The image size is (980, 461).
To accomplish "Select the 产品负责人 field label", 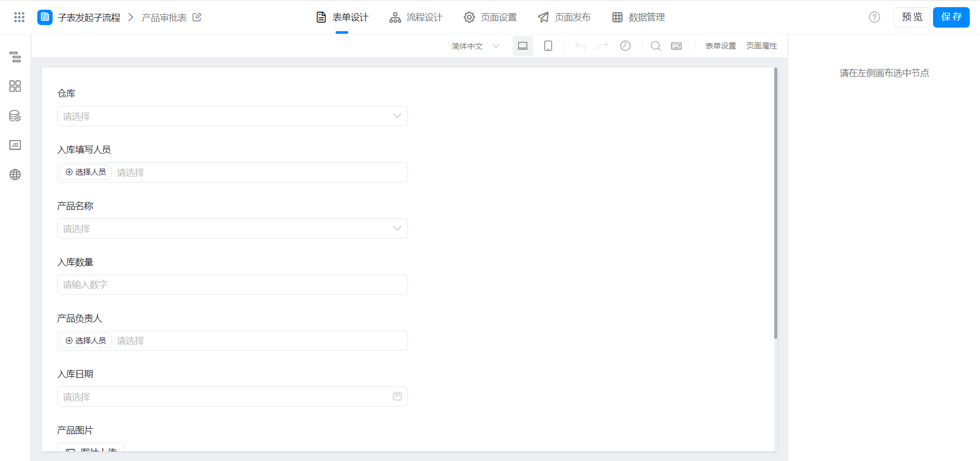I will [80, 318].
